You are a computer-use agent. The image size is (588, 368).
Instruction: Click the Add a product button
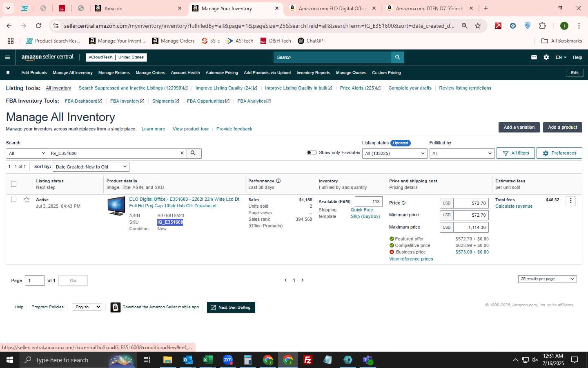pyautogui.click(x=562, y=127)
